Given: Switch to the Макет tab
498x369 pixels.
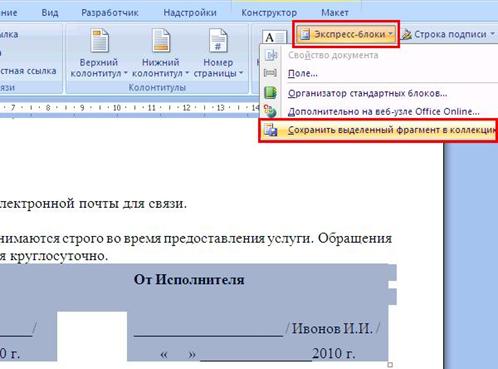Looking at the screenshot, I should tap(335, 13).
